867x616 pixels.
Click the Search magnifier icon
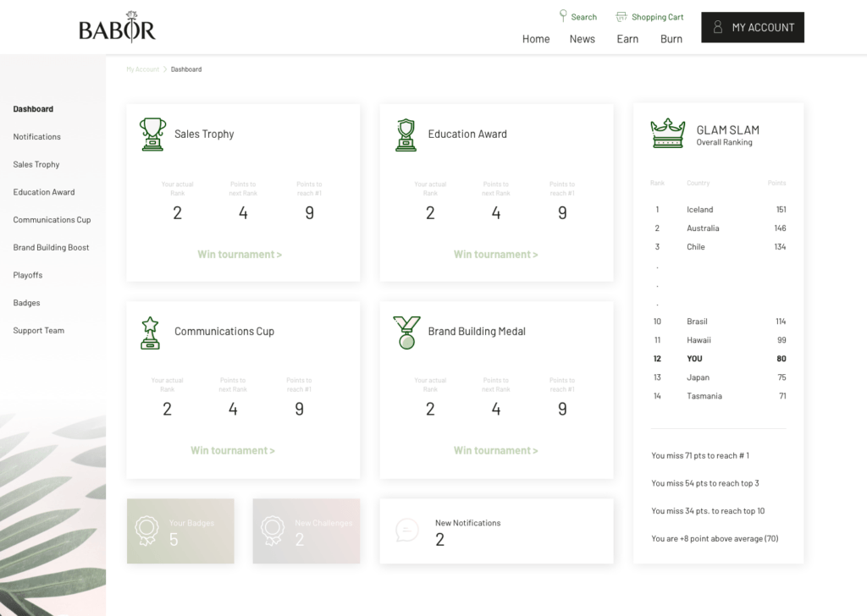point(563,16)
